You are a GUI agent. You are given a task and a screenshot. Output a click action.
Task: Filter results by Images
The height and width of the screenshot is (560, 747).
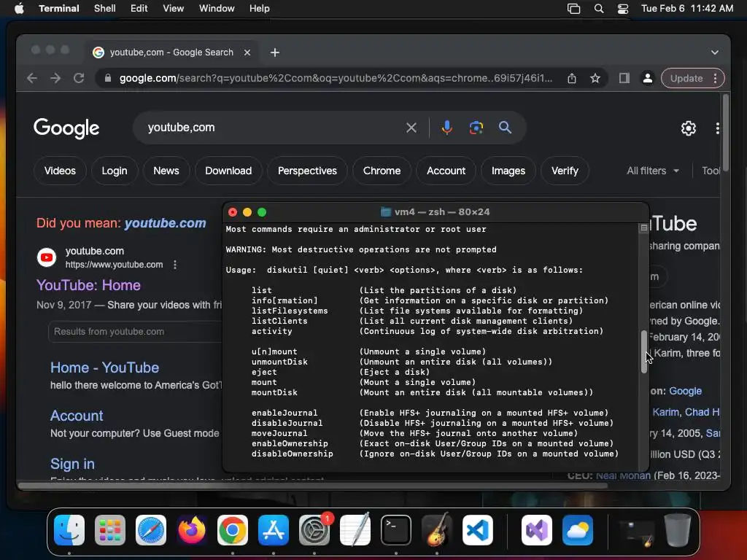coord(508,171)
